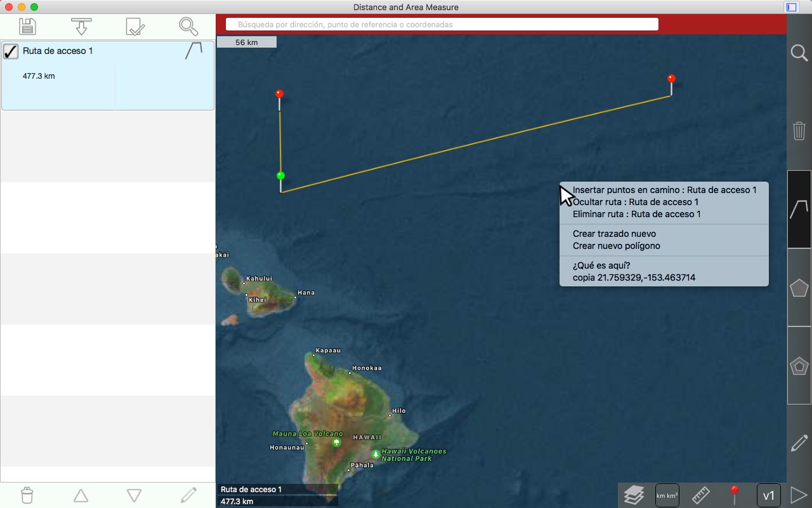Click the address search field
The width and height of the screenshot is (812, 508).
(442, 24)
